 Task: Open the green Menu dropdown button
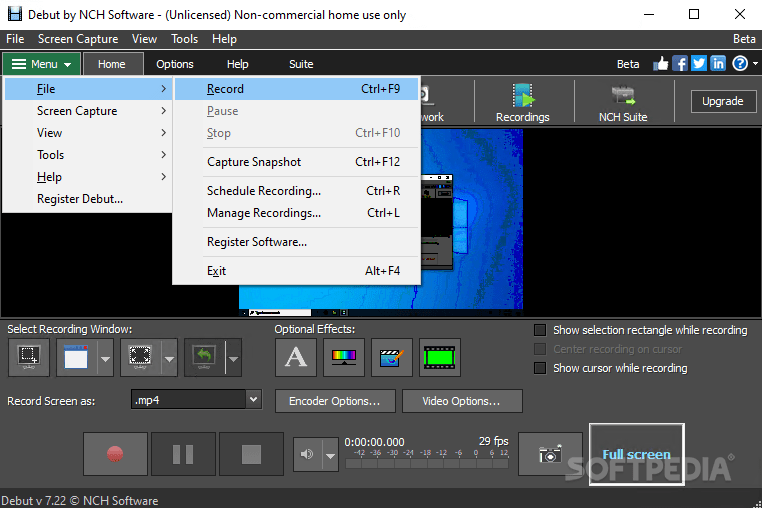click(x=42, y=64)
